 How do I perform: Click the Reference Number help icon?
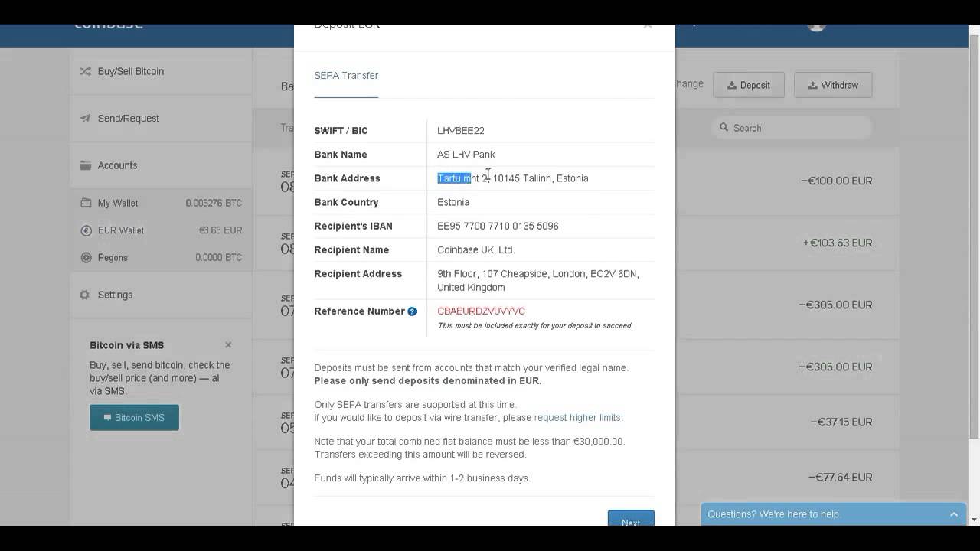click(x=412, y=311)
